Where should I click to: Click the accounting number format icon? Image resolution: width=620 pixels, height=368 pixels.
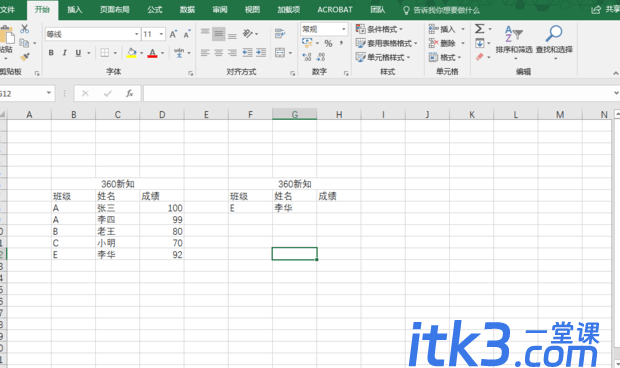(307, 43)
